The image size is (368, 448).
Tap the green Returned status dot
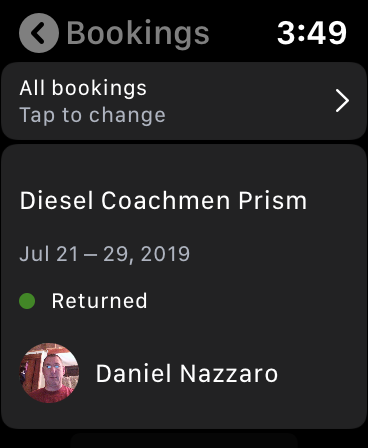[x=27, y=301]
